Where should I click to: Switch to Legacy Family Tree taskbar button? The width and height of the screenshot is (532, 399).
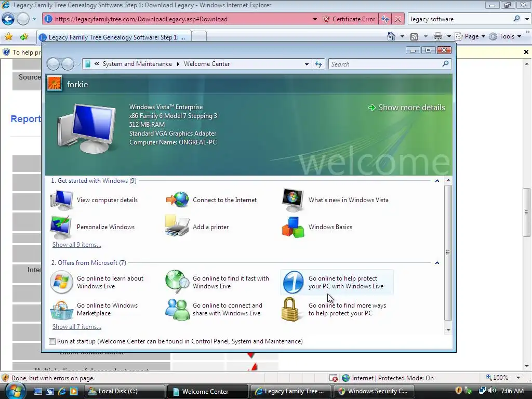coord(291,391)
